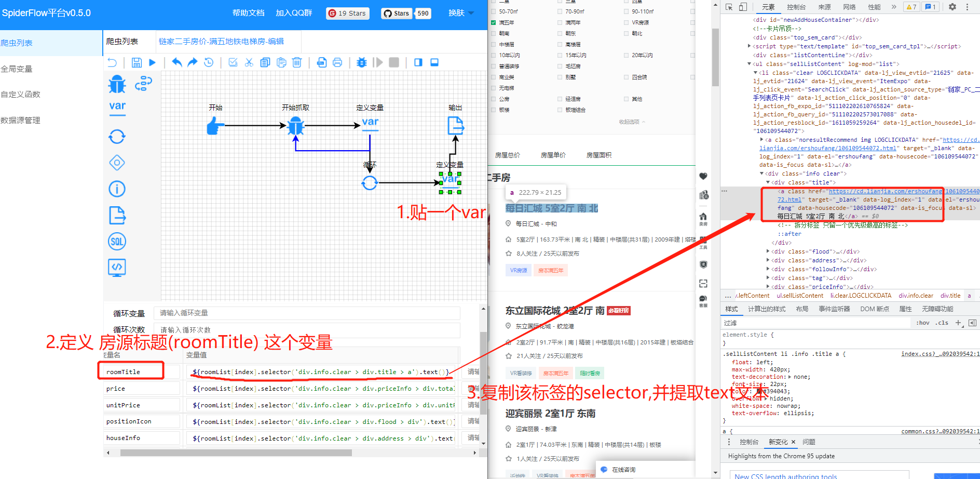980x479 pixels.
Task: Open the 帮助文档 link
Action: click(248, 13)
